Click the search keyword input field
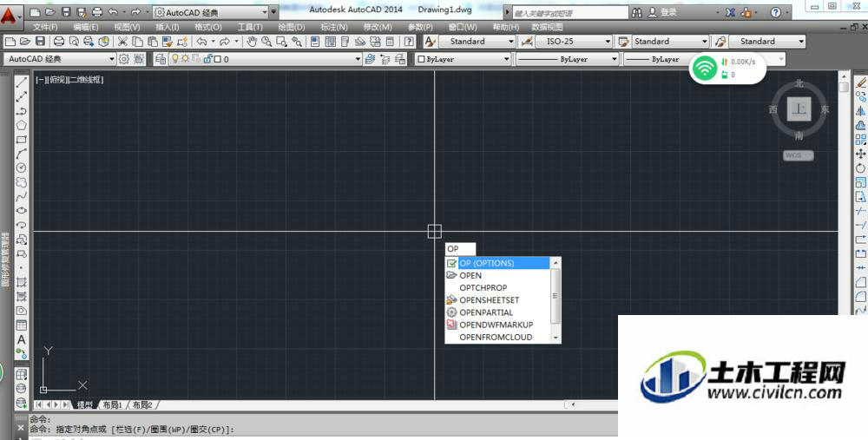Image resolution: width=868 pixels, height=440 pixels. (x=570, y=13)
